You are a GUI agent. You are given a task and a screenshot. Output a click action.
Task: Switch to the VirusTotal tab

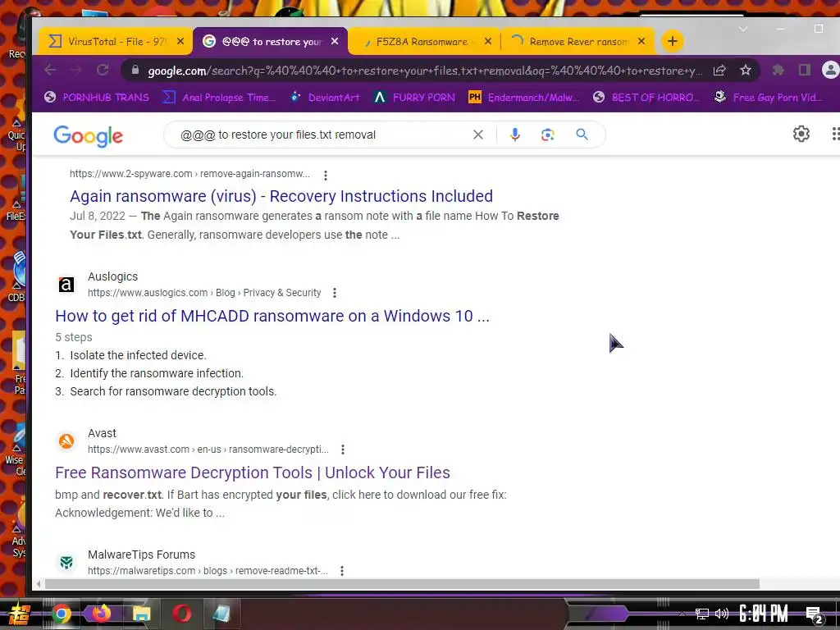click(115, 41)
